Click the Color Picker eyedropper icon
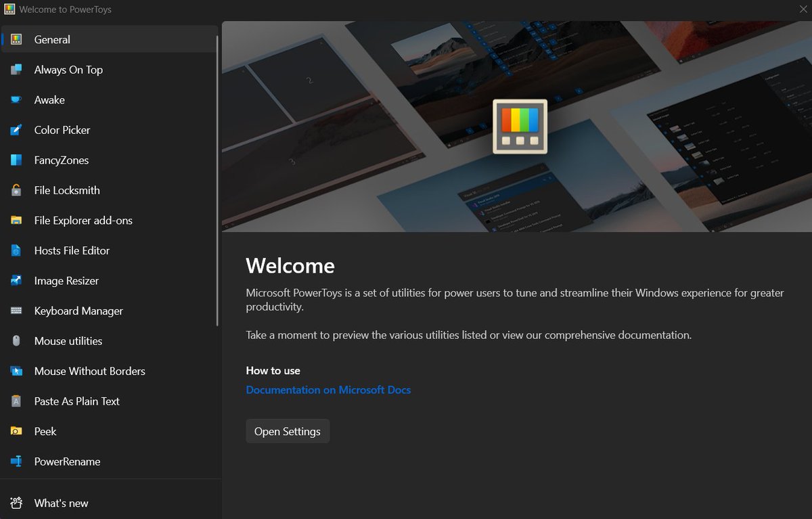 pos(16,130)
